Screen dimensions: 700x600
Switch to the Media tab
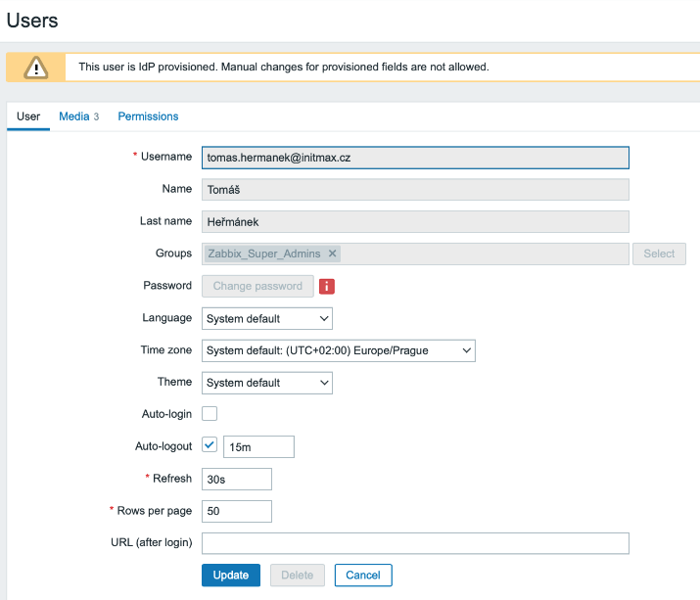(x=78, y=116)
